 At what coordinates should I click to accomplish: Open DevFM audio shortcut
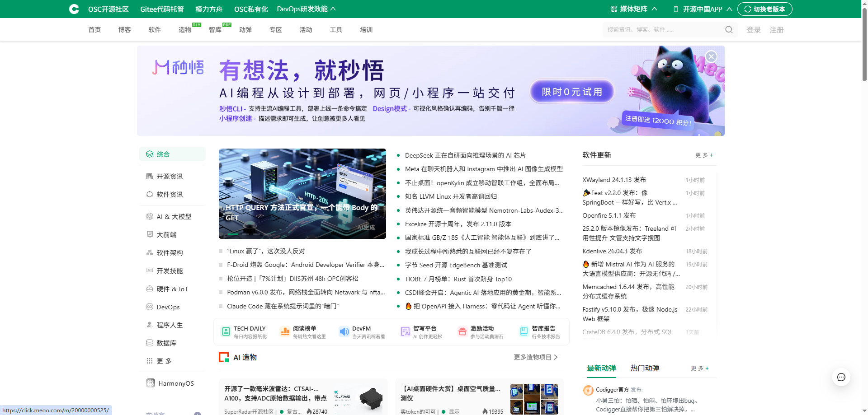tap(362, 332)
